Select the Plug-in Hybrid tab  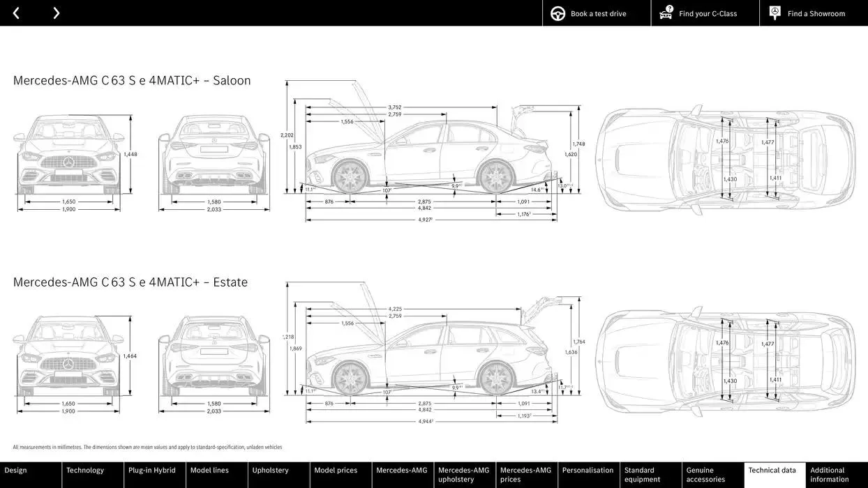coord(154,470)
